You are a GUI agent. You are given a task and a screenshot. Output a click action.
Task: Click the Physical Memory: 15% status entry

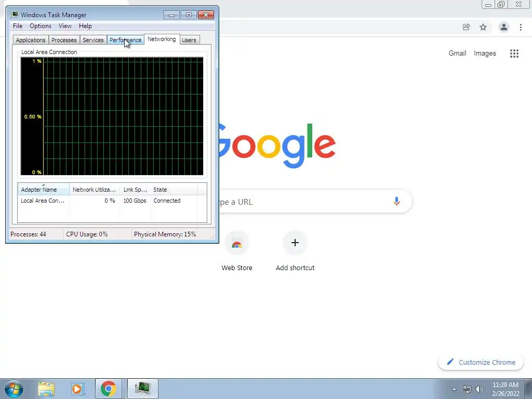(165, 234)
